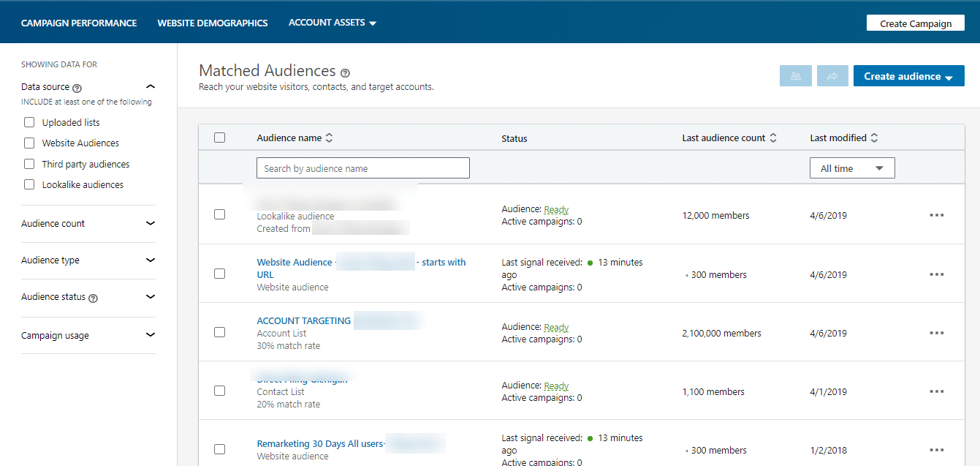The width and height of the screenshot is (980, 466).
Task: Check the Uploaded lists filter
Action: pos(29,122)
